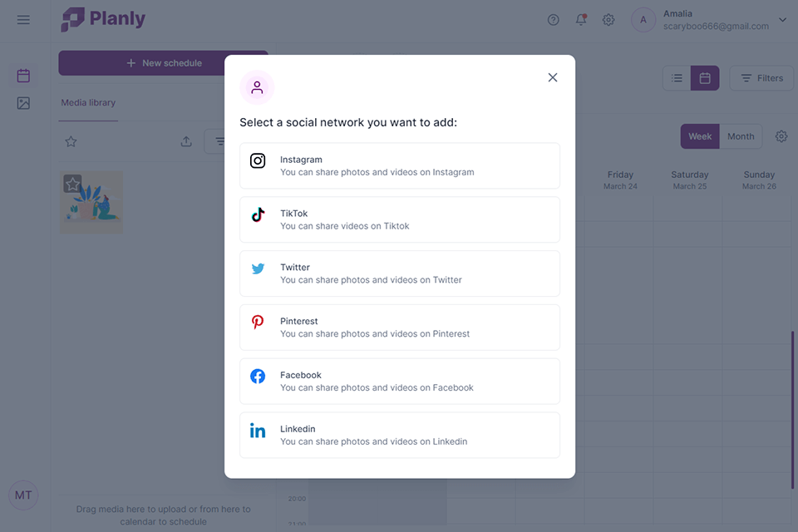The image size is (798, 532).
Task: Open the notifications bell
Action: click(581, 20)
